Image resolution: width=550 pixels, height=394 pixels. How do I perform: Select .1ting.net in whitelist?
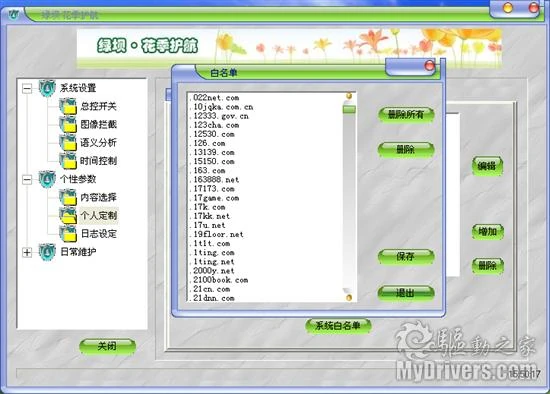click(x=212, y=262)
